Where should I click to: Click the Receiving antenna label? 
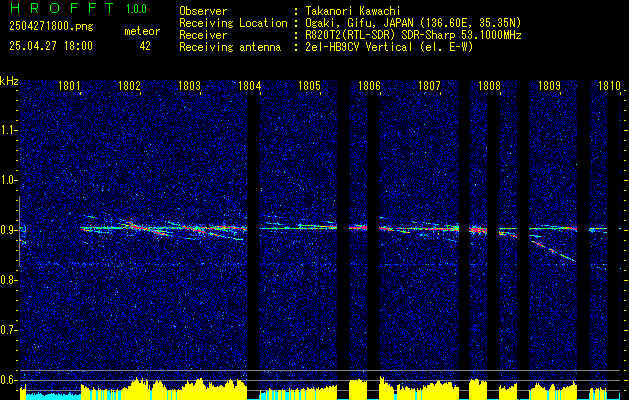(x=230, y=47)
